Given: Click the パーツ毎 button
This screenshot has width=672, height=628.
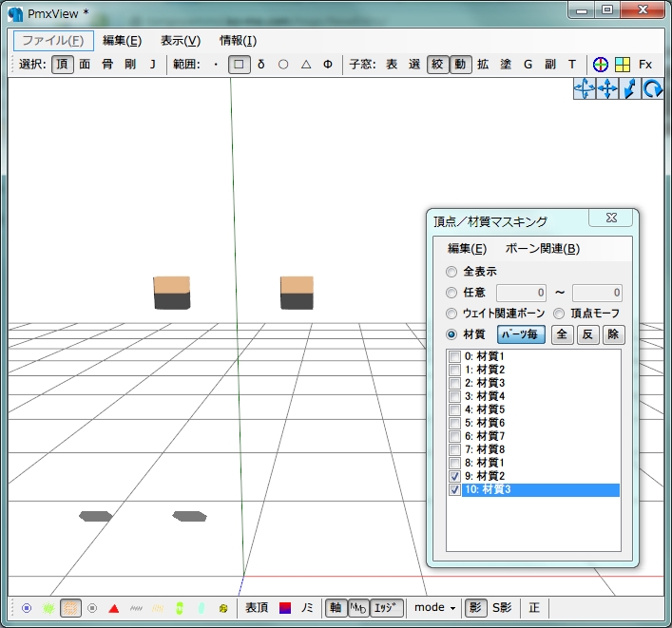Looking at the screenshot, I should click(x=521, y=334).
